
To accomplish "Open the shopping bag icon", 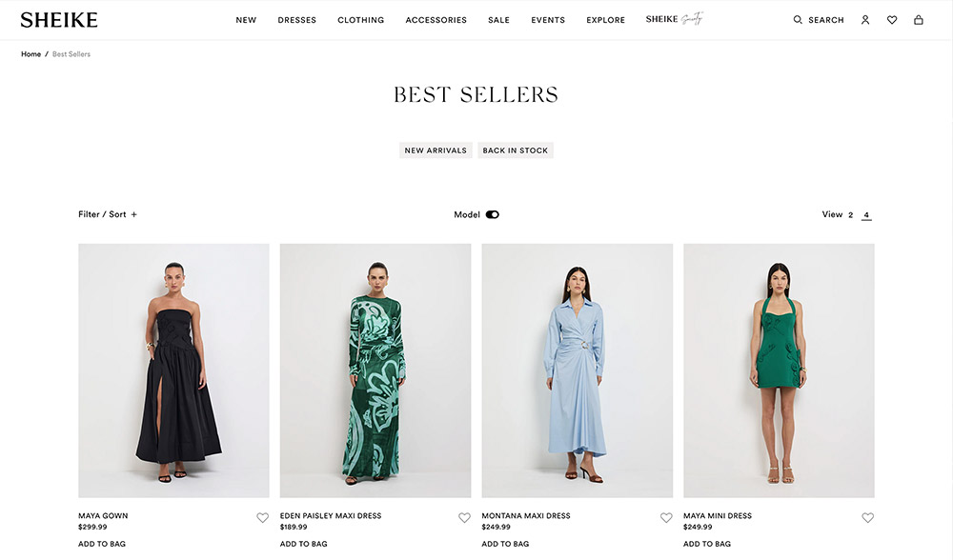I will (919, 20).
